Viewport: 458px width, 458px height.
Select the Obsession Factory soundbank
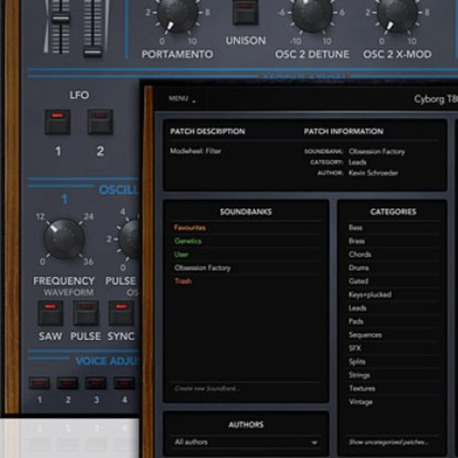pos(246,268)
